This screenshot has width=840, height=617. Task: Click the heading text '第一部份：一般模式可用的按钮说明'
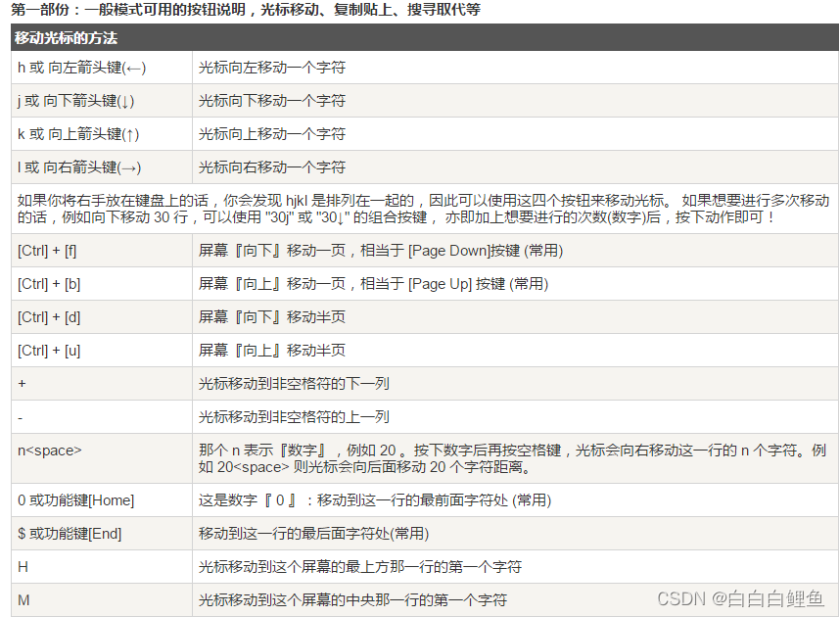127,9
